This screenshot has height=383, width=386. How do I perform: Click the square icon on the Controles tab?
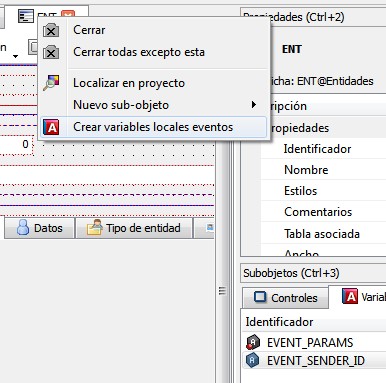tap(260, 297)
